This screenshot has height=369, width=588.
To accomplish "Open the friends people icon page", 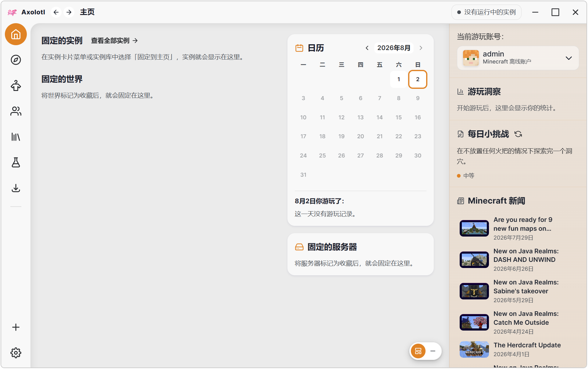I will [16, 111].
